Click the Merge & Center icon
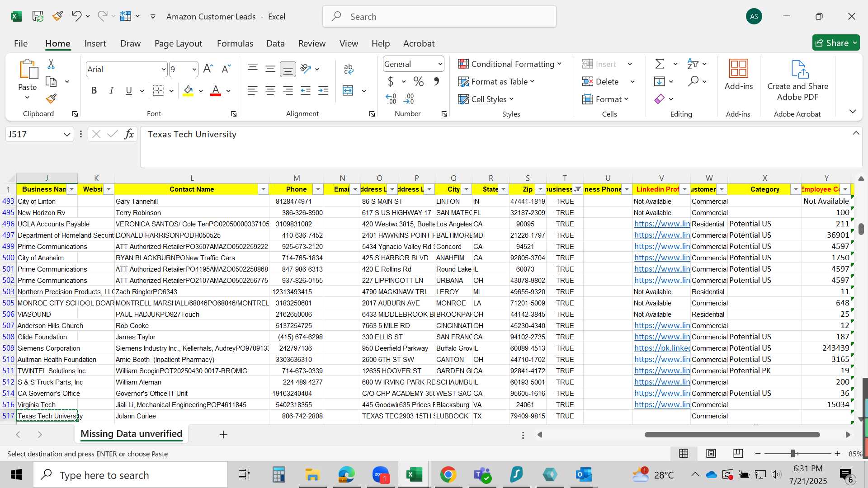 [348, 90]
